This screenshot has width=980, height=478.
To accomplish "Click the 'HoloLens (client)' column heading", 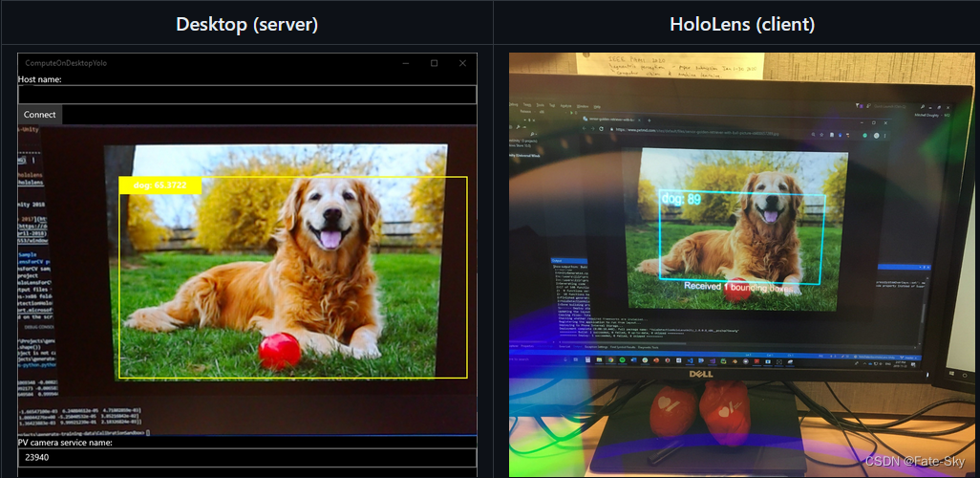I will click(x=742, y=24).
